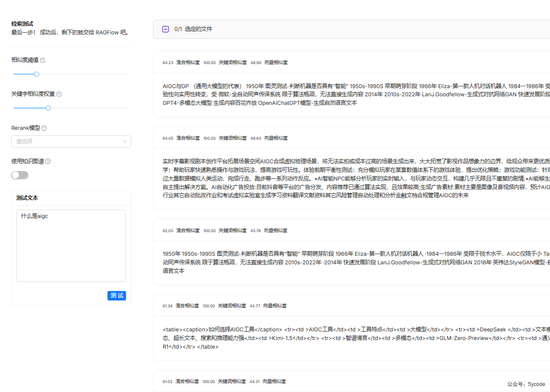Screen dimensions: 550x392
Task: Click the 48.90 向量相似度 score
Action: tap(269, 62)
